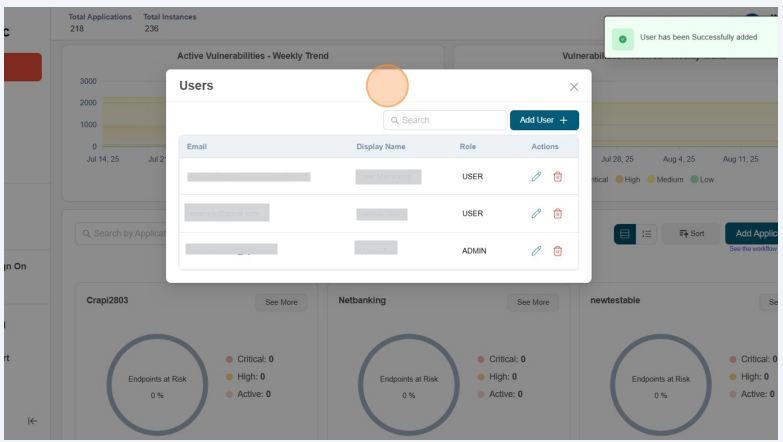Open the See the workflow link

pyautogui.click(x=753, y=249)
